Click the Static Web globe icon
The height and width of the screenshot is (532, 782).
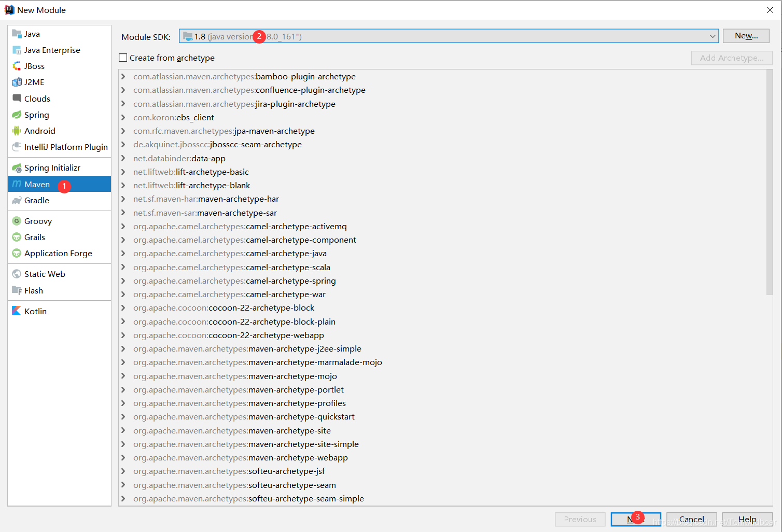click(17, 274)
